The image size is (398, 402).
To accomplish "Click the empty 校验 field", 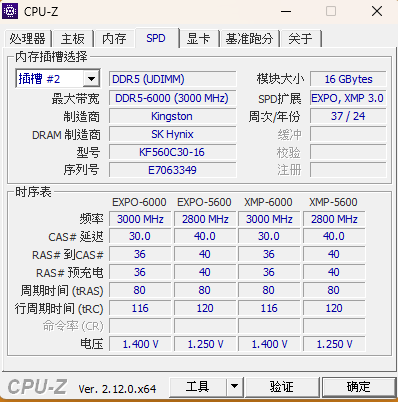I will pyautogui.click(x=348, y=152).
